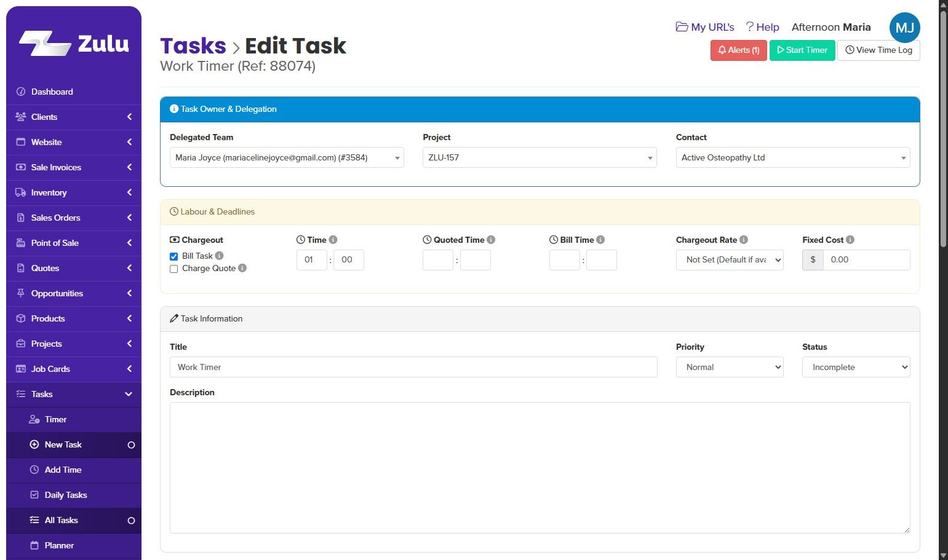This screenshot has width=948, height=560.
Task: Open the View Time Log button
Action: click(878, 50)
